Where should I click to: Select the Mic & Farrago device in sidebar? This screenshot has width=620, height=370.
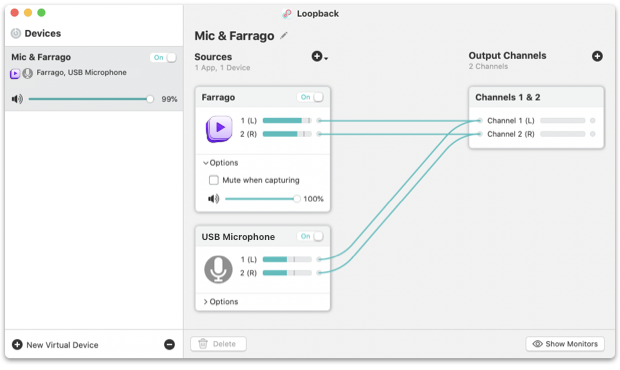tap(94, 78)
